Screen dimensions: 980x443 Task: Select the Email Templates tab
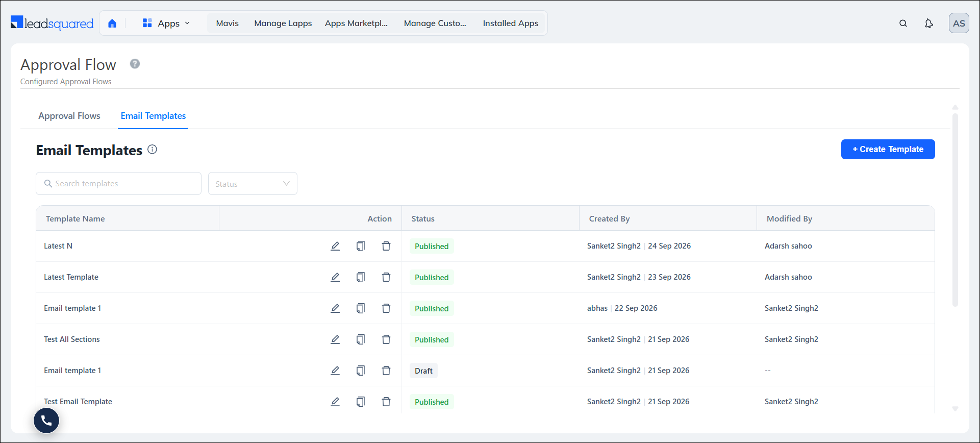click(153, 116)
